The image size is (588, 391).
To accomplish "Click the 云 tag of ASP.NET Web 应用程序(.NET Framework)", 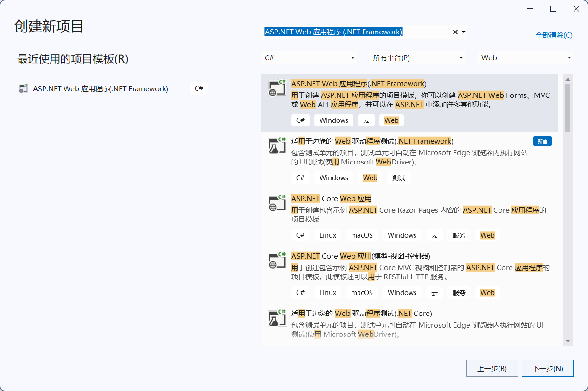I will (366, 120).
